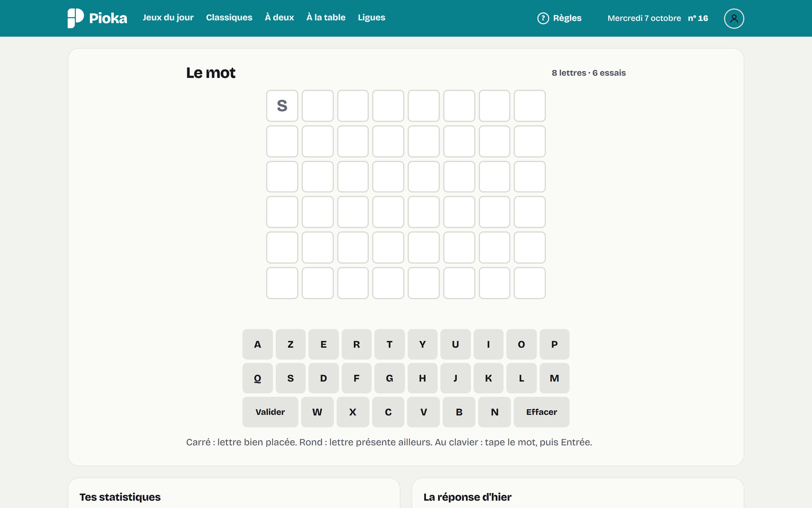Submit the guess with Valider

click(x=270, y=412)
